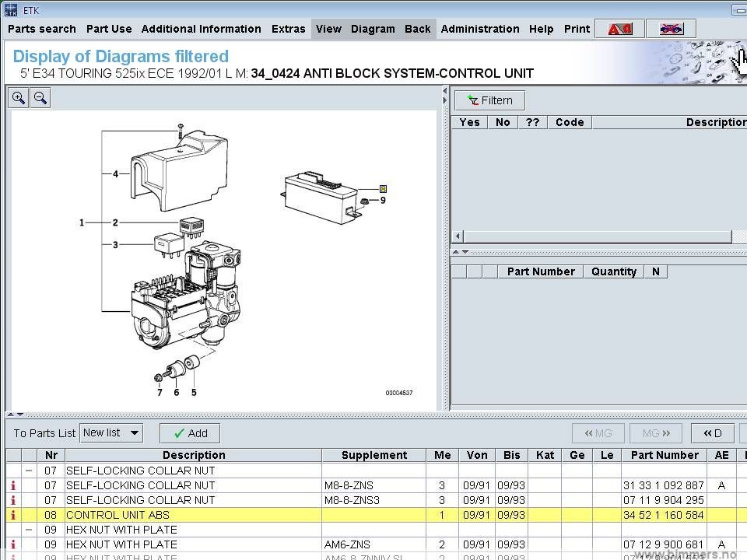Open the Print menu
This screenshot has height=560, width=747.
577,29
